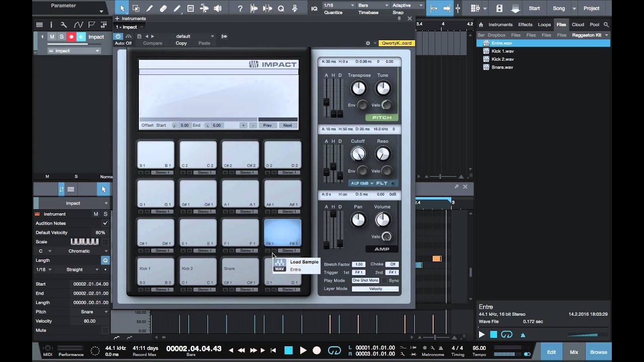
Task: Open the 1 - Impact instrument selector
Action: [129, 27]
